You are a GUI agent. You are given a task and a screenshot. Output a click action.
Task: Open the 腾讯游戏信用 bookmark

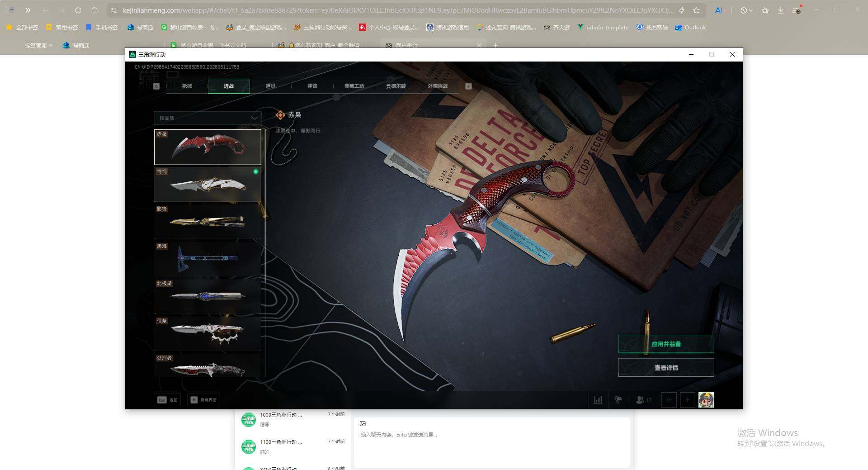coord(448,27)
